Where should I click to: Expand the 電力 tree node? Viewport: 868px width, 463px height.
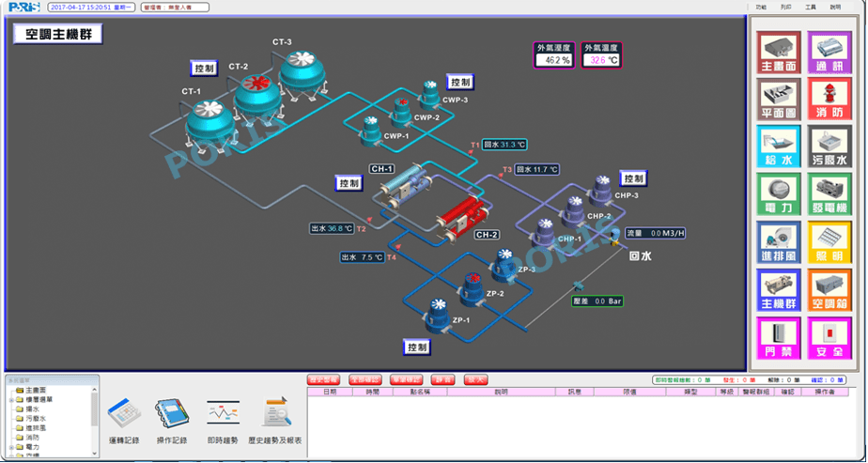[11, 446]
